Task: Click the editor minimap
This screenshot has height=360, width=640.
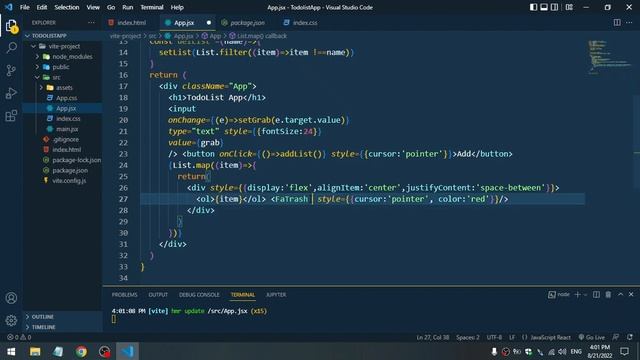Action: pos(610,57)
